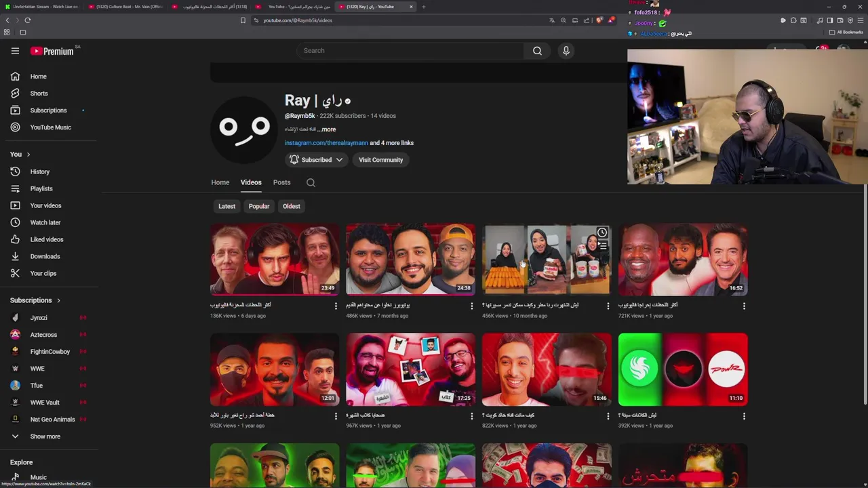This screenshot has width=868, height=488.
Task: Expand the You section chevron
Action: coord(28,155)
